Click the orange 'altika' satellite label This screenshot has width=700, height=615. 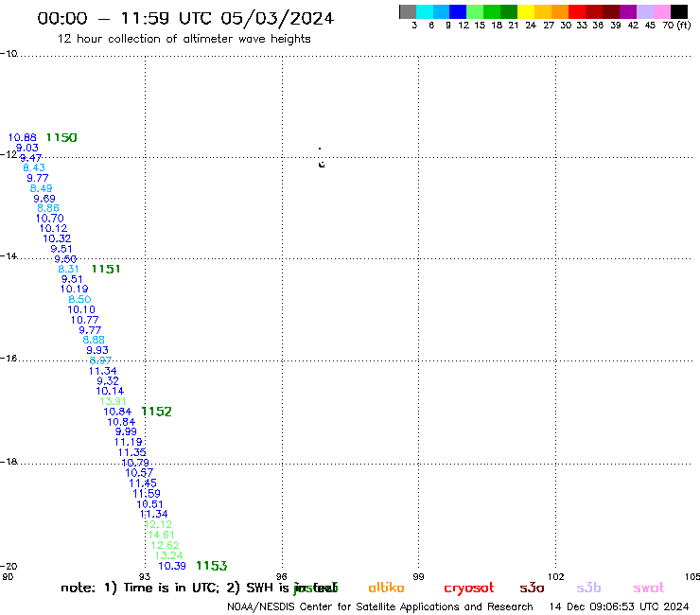386,588
